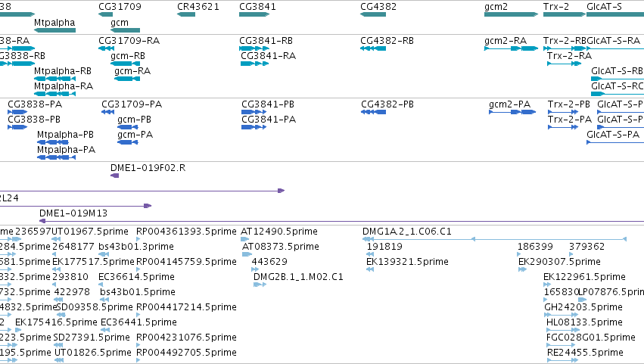Click the 186399 EST entry
Viewport: 644px width, 364px height.
point(518,254)
